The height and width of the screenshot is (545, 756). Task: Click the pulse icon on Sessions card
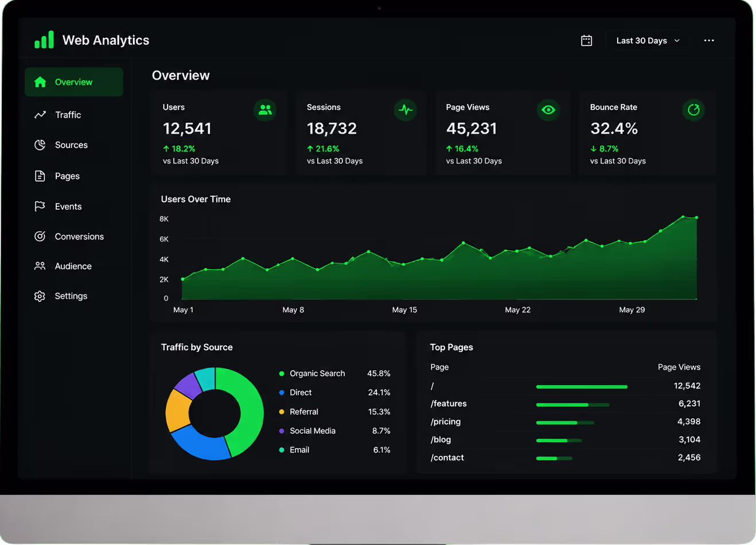[x=406, y=109]
